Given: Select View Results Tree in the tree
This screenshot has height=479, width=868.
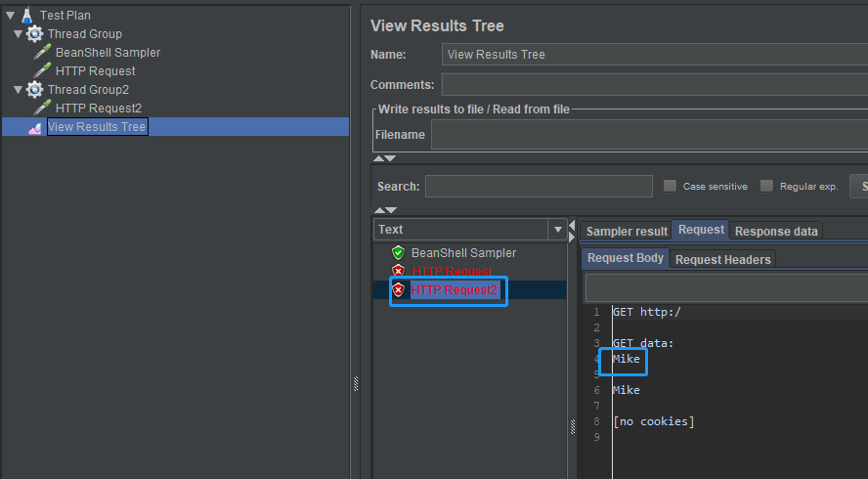Looking at the screenshot, I should pos(97,127).
